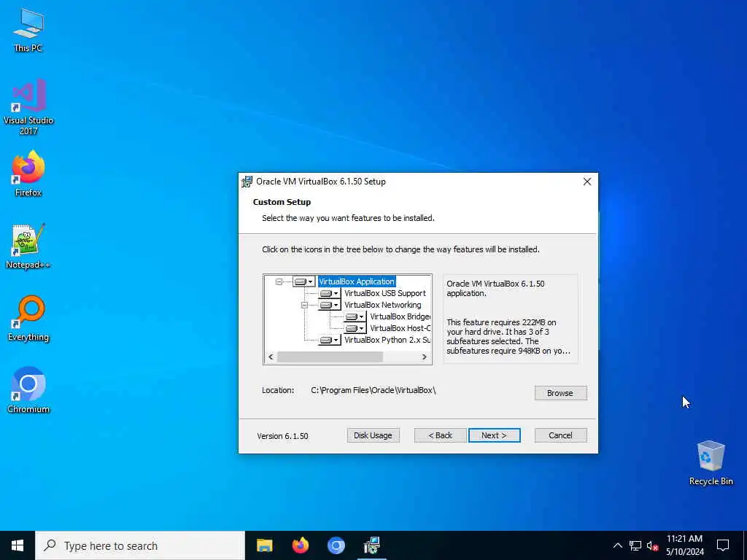Close the VirtualBox Setup dialog
Viewport: 747px width, 560px height.
(x=587, y=182)
